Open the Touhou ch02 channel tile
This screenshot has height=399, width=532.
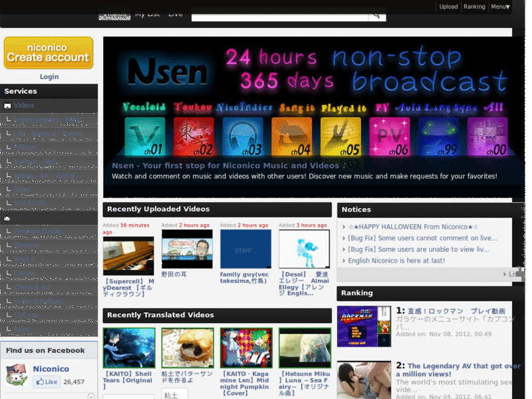click(x=194, y=137)
